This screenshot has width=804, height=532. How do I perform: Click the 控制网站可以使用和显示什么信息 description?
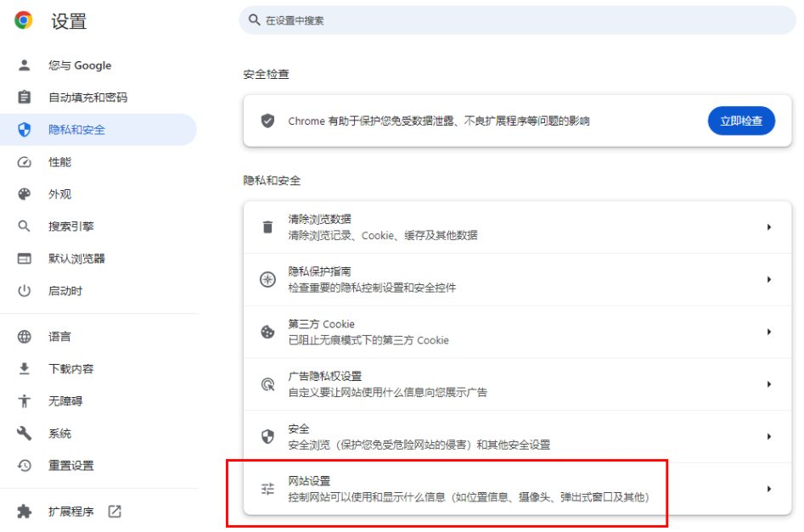click(469, 497)
